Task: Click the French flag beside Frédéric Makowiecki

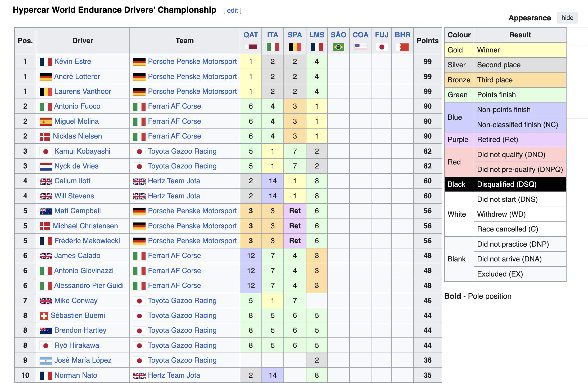Action: click(46, 241)
